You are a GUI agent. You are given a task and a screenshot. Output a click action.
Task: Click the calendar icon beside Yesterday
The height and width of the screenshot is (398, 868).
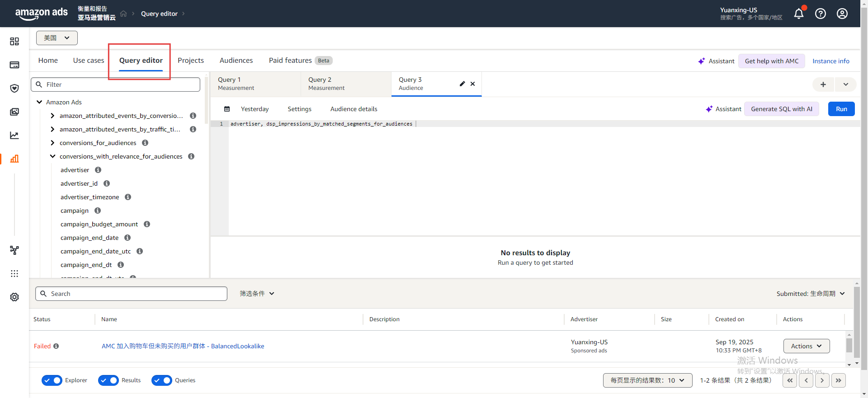[227, 109]
